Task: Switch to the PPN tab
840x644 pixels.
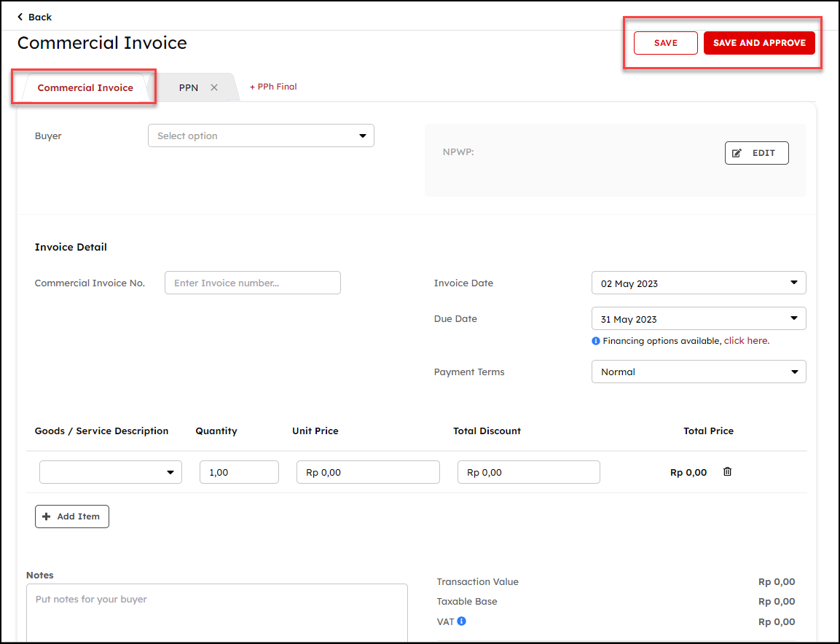Action: click(x=188, y=87)
